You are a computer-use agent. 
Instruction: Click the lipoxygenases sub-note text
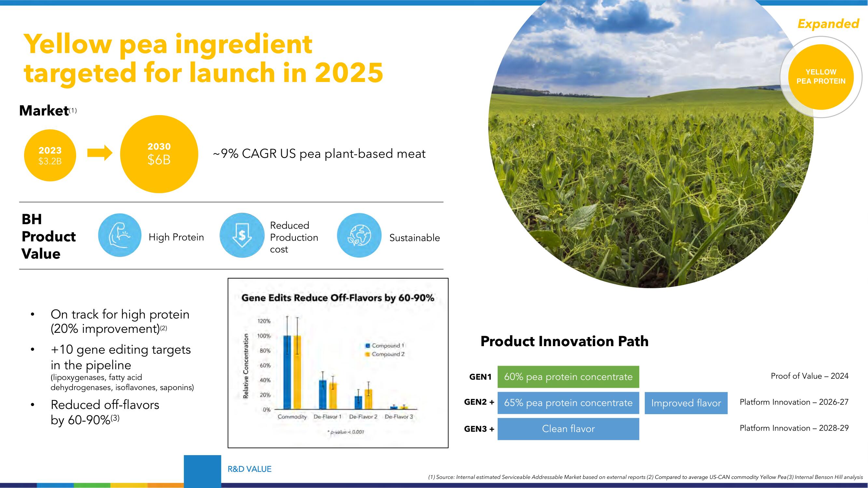[122, 382]
